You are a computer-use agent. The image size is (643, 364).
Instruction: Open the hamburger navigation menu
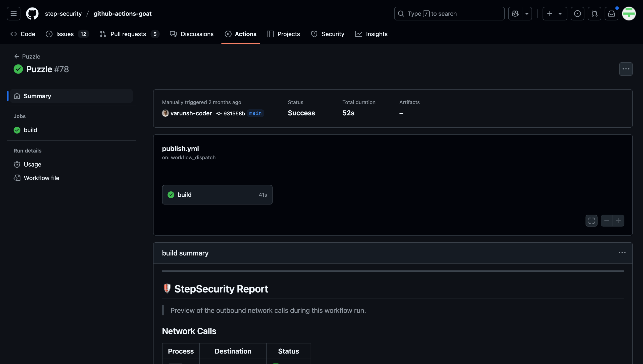(14, 14)
